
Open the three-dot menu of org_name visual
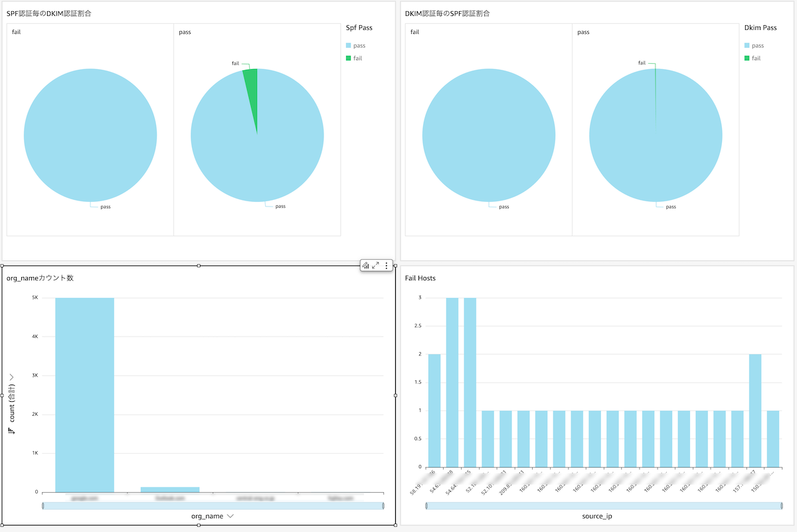(387, 266)
